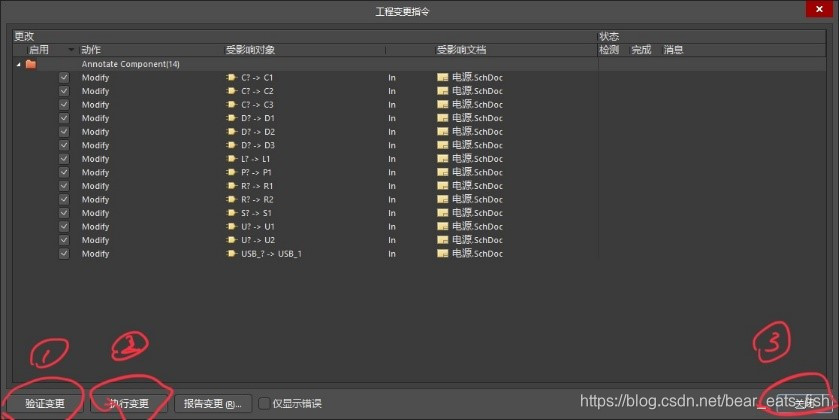839x420 pixels.
Task: Click the 消息 status column header
Action: [x=673, y=50]
